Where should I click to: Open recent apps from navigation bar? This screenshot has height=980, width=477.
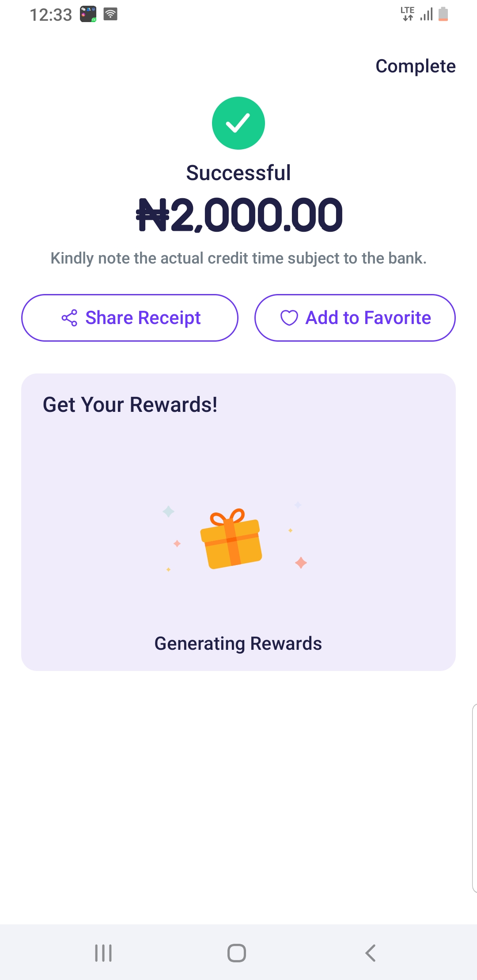(x=103, y=953)
